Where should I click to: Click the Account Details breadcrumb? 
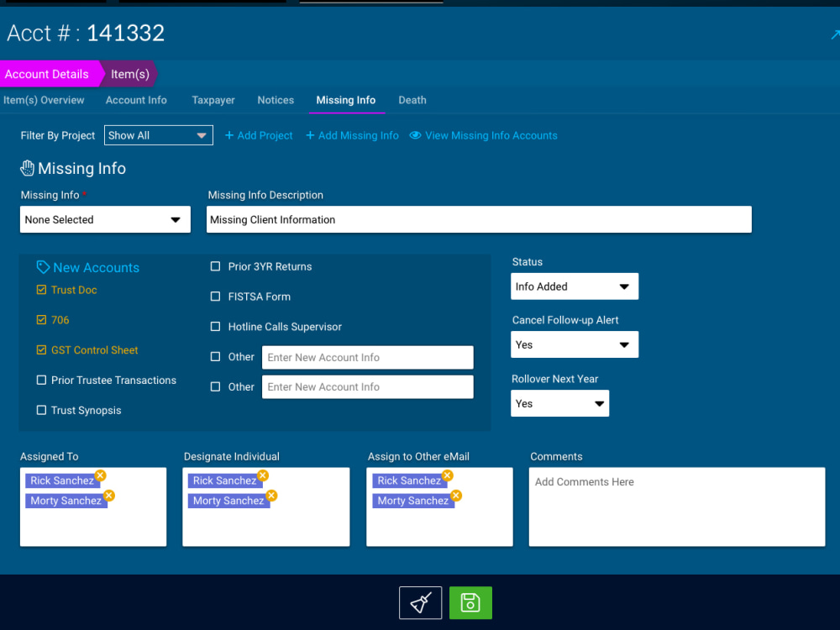pyautogui.click(x=50, y=74)
